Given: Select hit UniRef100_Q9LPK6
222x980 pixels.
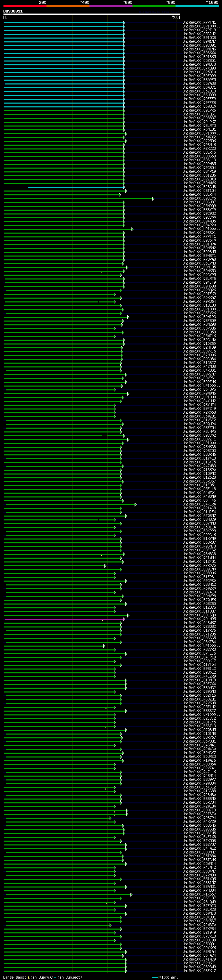Looking at the screenshot, I should (x=199, y=110).
